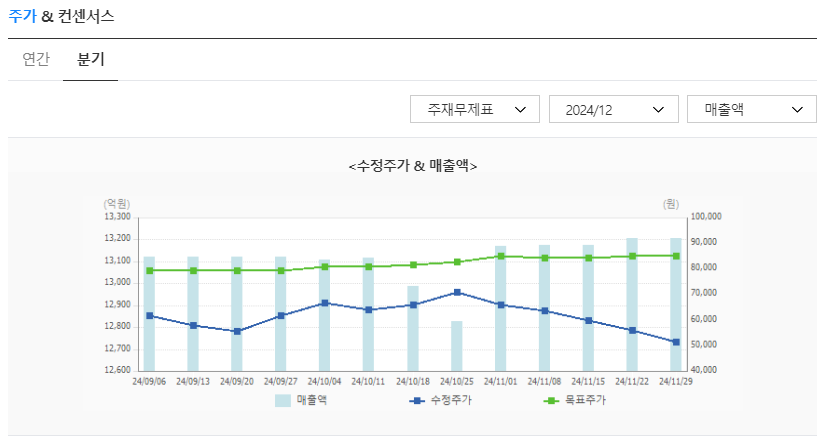Click the 12,600 left axis value
The width and height of the screenshot is (830, 447).
click(118, 370)
